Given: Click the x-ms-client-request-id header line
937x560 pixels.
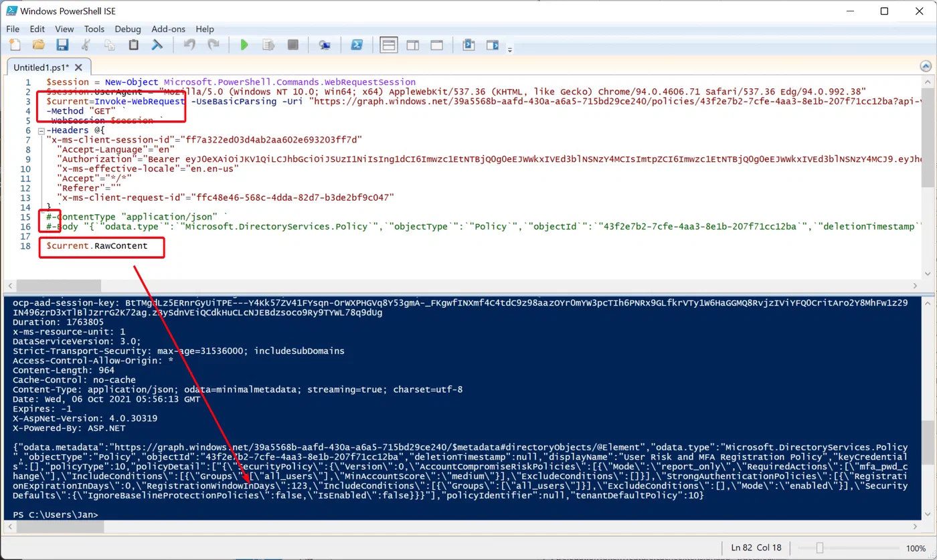Looking at the screenshot, I should pyautogui.click(x=226, y=197).
